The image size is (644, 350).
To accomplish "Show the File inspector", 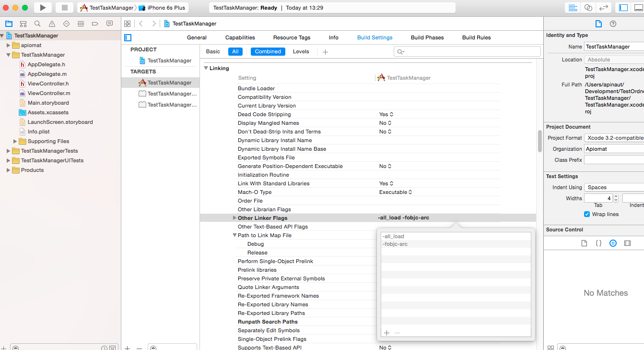I will (x=598, y=24).
